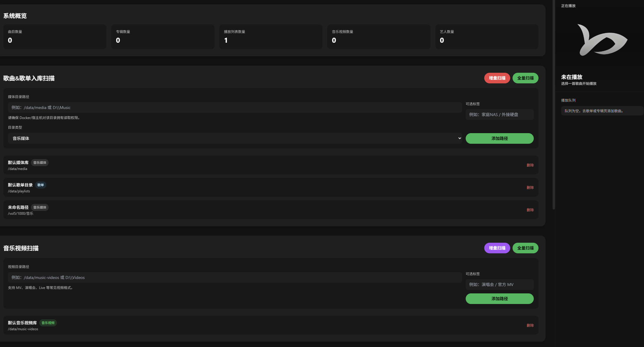Click the 音乐视频数量 stat card
Viewport: 644px width, 347px height.
(378, 37)
